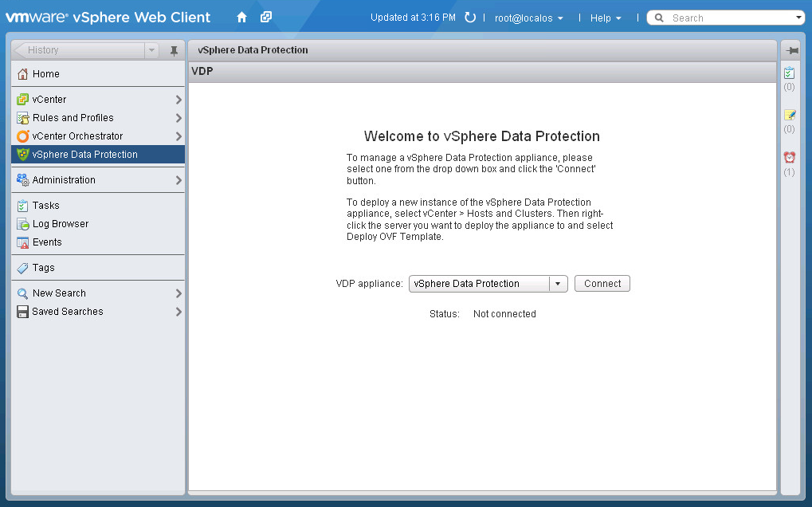Click the house icon next to Home
Image resolution: width=812 pixels, height=507 pixels.
[22, 74]
